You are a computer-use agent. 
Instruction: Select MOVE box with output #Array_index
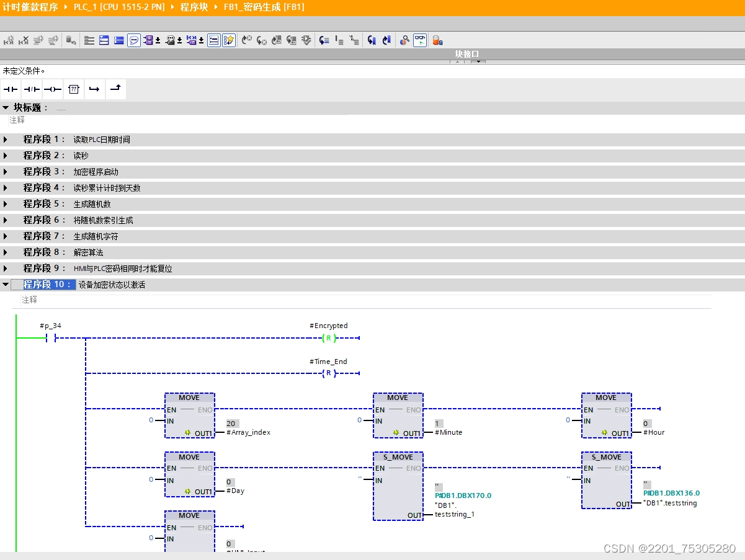pos(190,416)
